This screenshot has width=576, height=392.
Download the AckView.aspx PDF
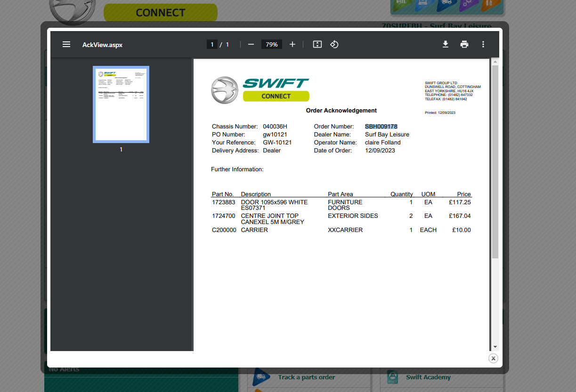click(446, 44)
